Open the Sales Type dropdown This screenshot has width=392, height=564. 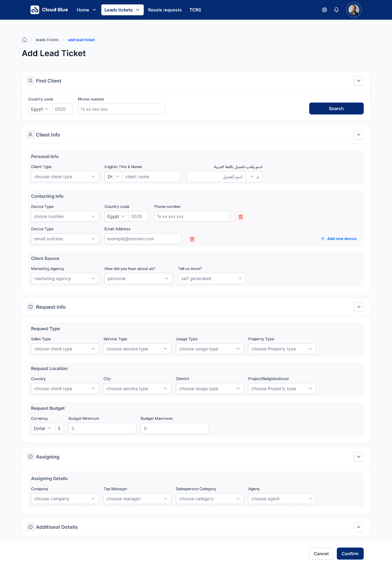65,349
